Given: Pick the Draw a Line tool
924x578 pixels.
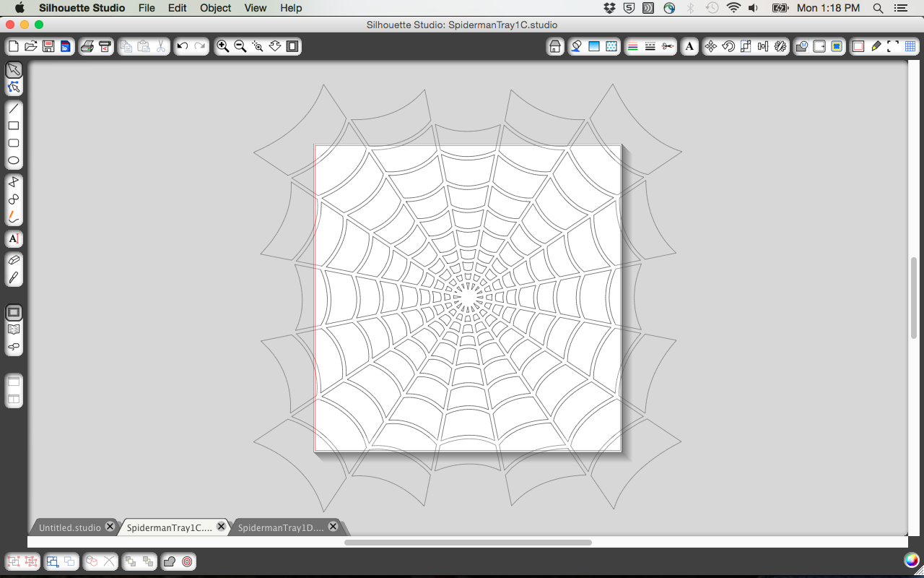Looking at the screenshot, I should (x=14, y=108).
